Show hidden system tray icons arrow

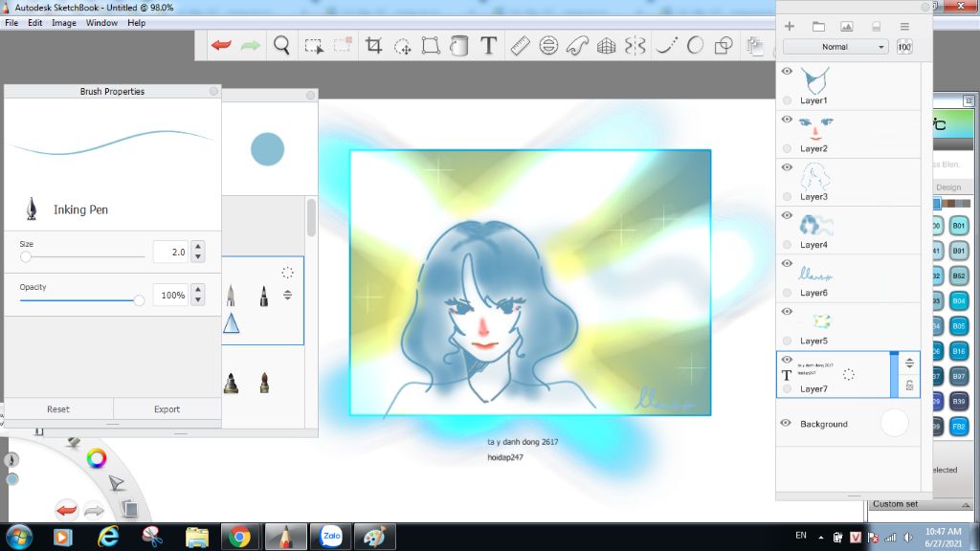pos(820,538)
